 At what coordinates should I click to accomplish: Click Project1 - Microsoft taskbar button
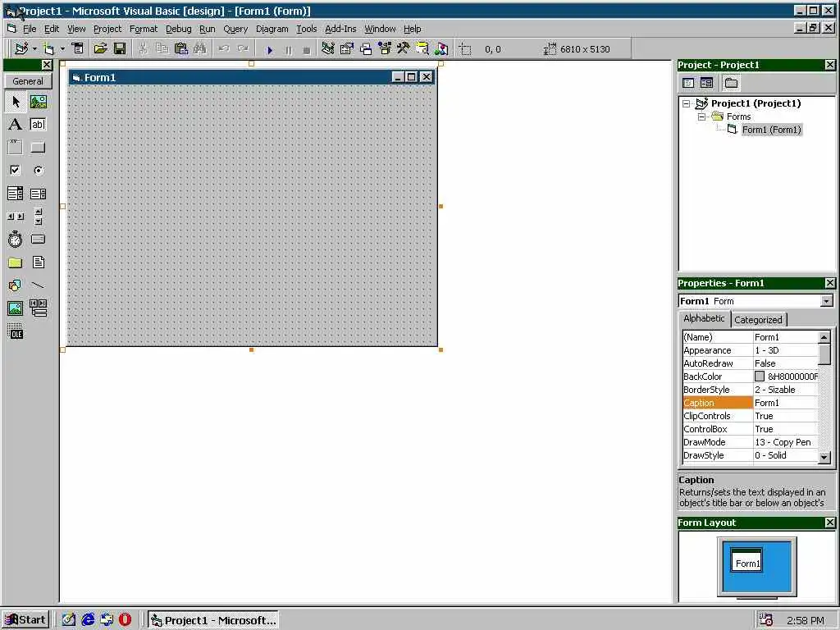tap(213, 620)
